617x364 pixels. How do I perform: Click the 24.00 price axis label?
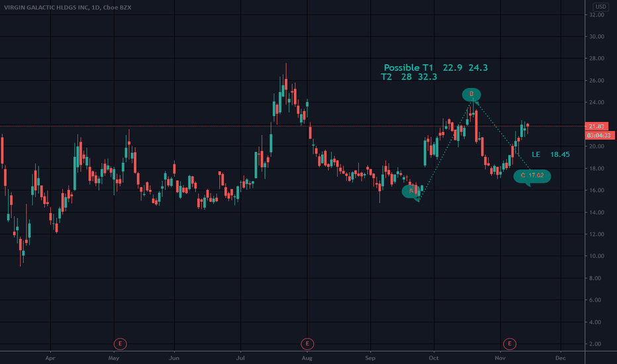point(596,103)
